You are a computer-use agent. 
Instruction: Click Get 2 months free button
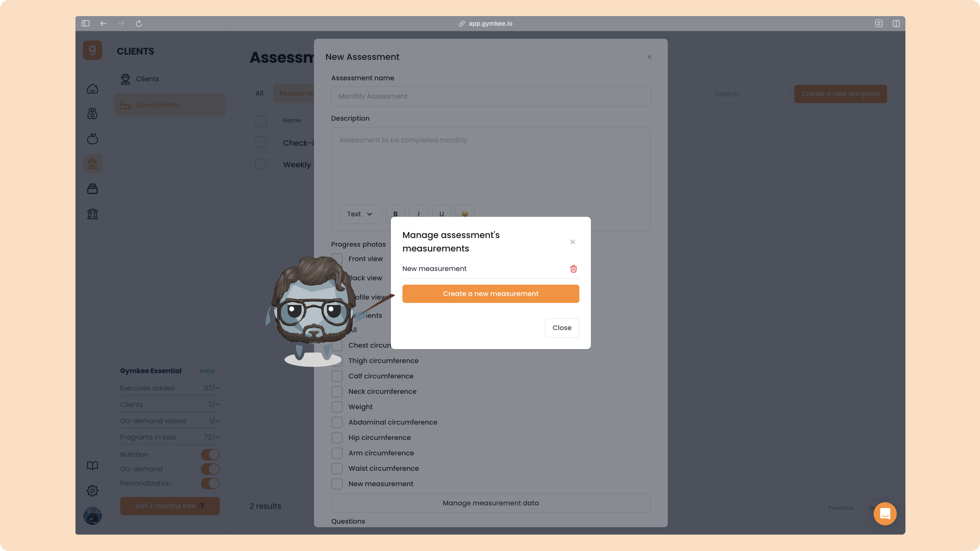170,506
